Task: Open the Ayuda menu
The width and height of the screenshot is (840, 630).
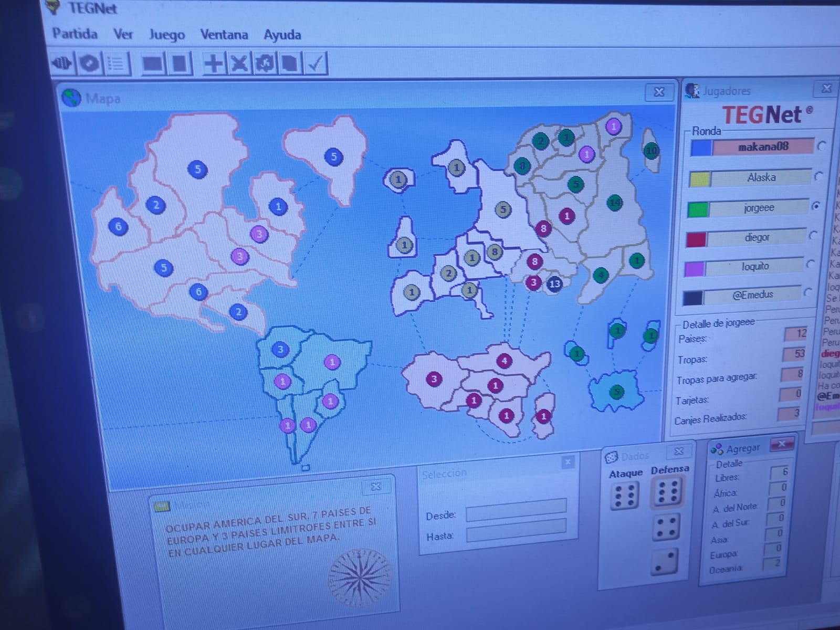Action: (282, 35)
